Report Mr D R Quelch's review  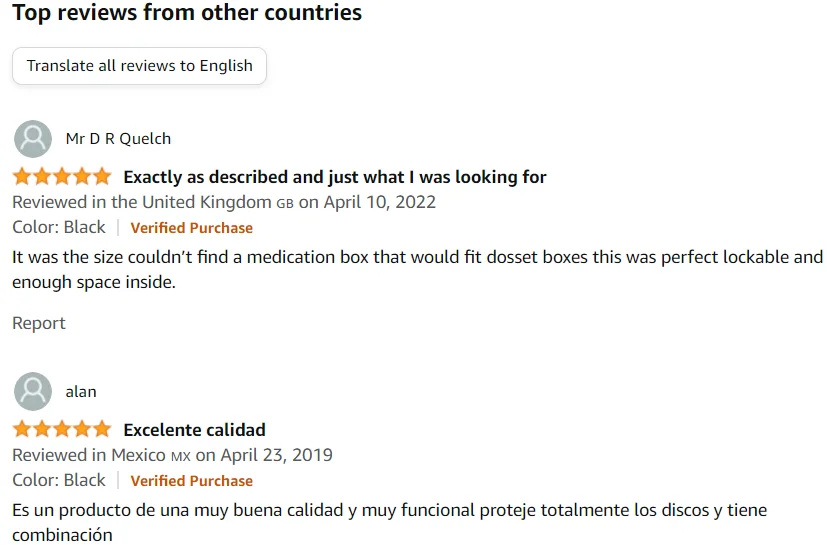coord(39,323)
